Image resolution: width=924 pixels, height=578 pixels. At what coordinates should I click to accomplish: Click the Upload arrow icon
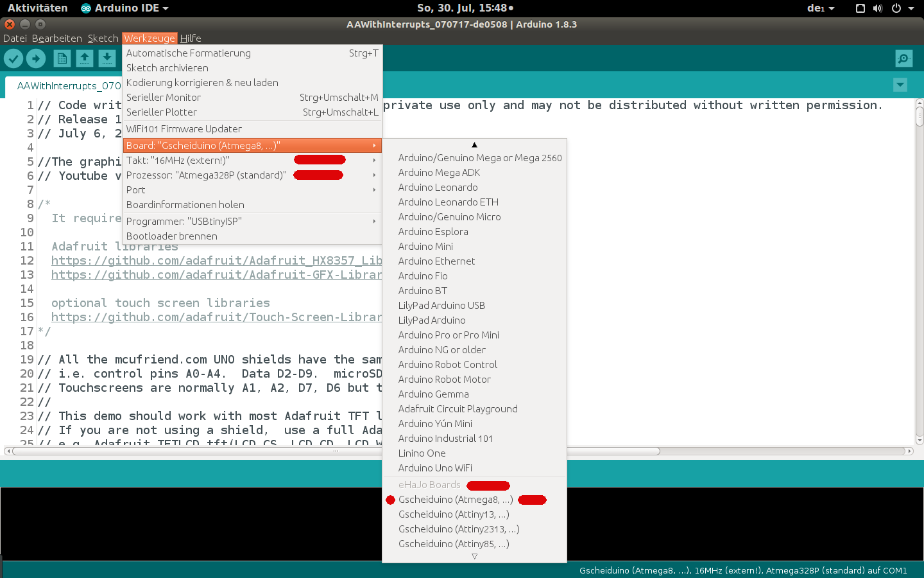click(36, 58)
